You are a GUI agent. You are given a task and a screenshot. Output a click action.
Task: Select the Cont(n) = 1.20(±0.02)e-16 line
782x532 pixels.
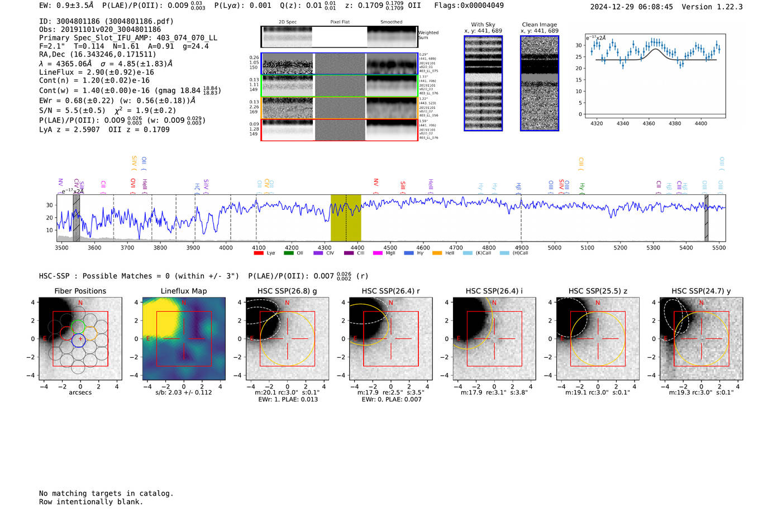tap(94, 80)
